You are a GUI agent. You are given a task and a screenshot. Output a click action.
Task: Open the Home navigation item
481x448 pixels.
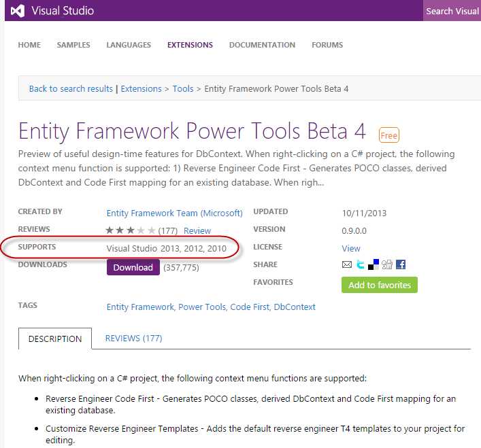[x=29, y=45]
